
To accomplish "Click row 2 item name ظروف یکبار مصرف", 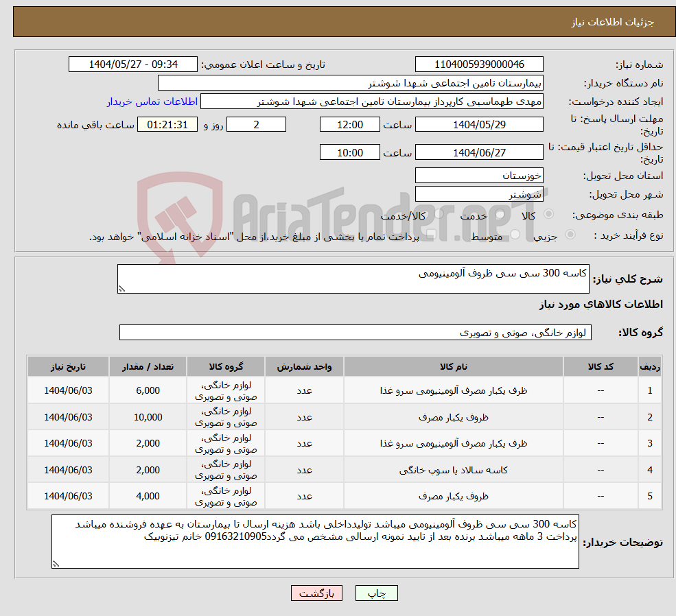I will click(x=453, y=418).
